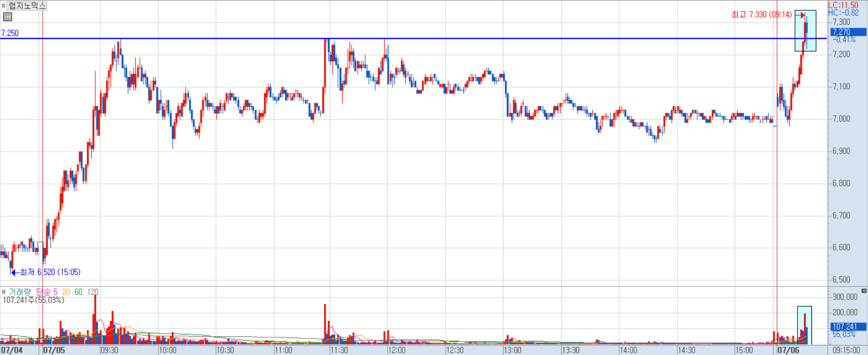Click the 07/05 date on time axis
Viewport: 868px width, 355px height.
coord(54,350)
